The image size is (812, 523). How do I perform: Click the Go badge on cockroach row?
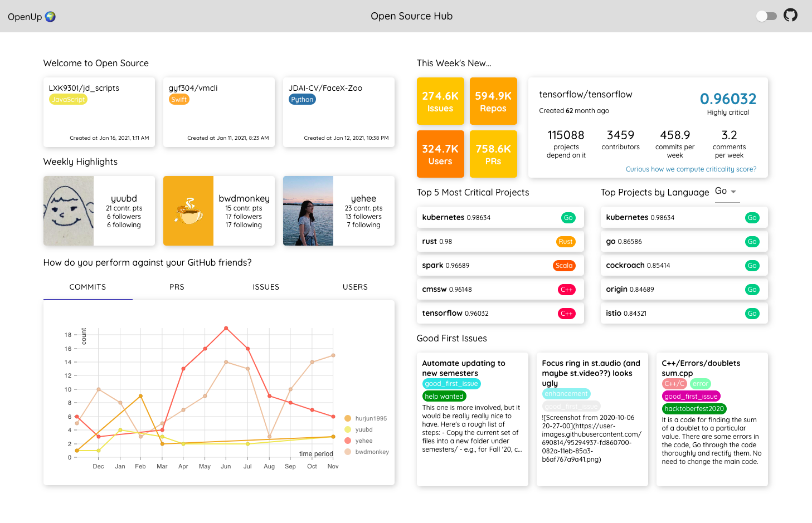[x=752, y=266]
